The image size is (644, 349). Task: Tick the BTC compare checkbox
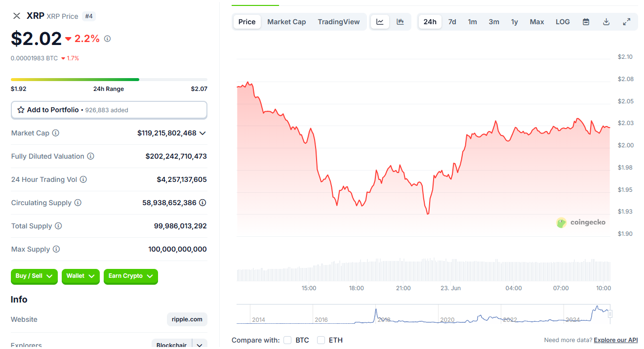coord(287,340)
